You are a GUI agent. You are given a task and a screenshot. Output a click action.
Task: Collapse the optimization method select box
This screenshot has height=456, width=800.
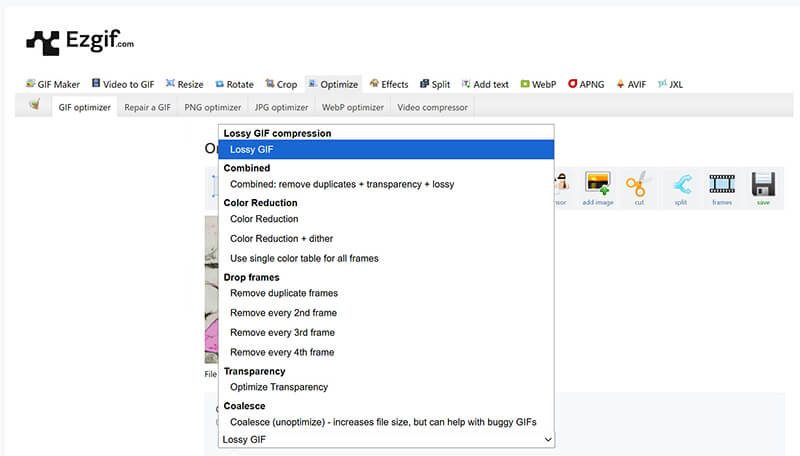[x=385, y=439]
